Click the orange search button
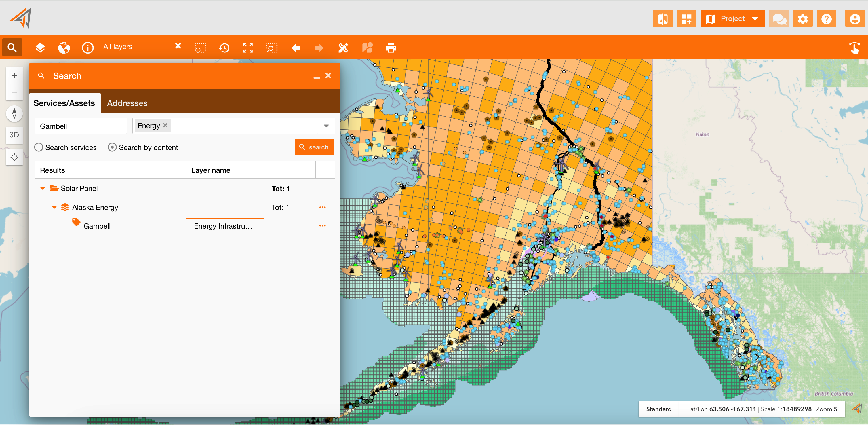The width and height of the screenshot is (868, 425). (314, 147)
